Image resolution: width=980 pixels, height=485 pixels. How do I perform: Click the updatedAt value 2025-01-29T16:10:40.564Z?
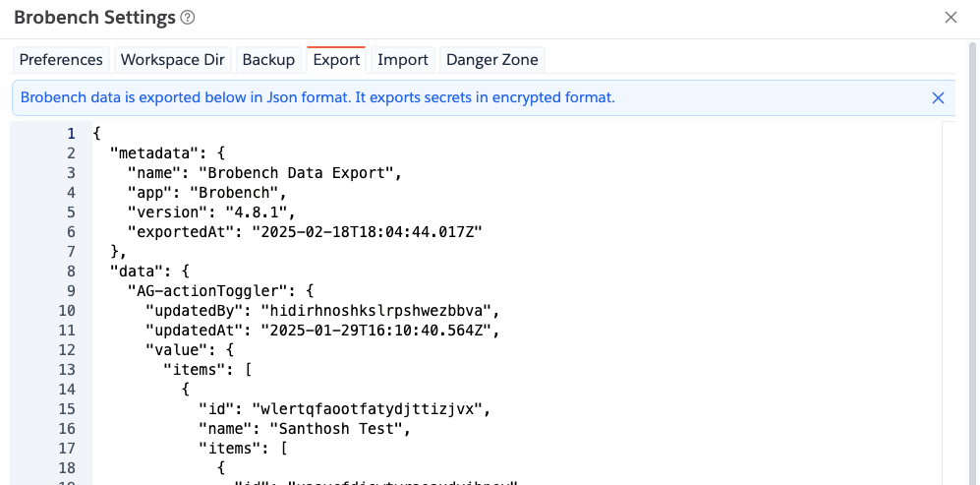click(x=376, y=331)
